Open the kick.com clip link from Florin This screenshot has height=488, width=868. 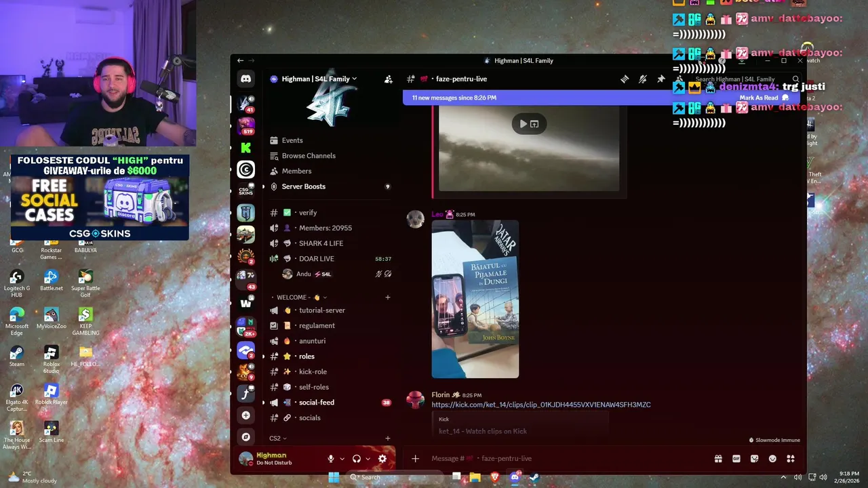(x=540, y=405)
